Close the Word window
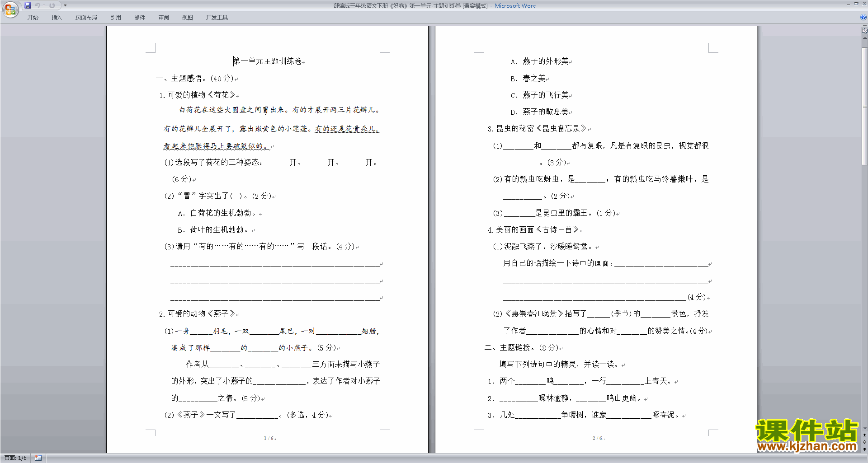The width and height of the screenshot is (868, 463). tap(864, 4)
